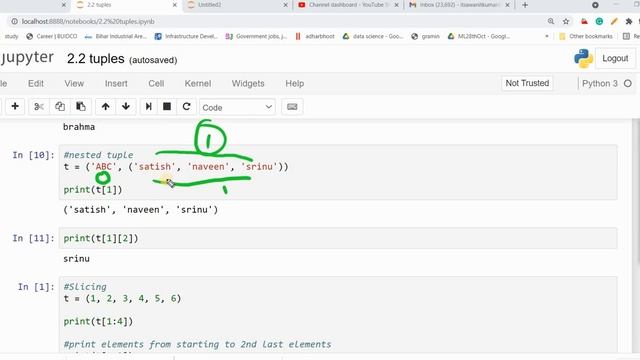Open the Code cell type dropdown
640x360 pixels.
pos(237,107)
